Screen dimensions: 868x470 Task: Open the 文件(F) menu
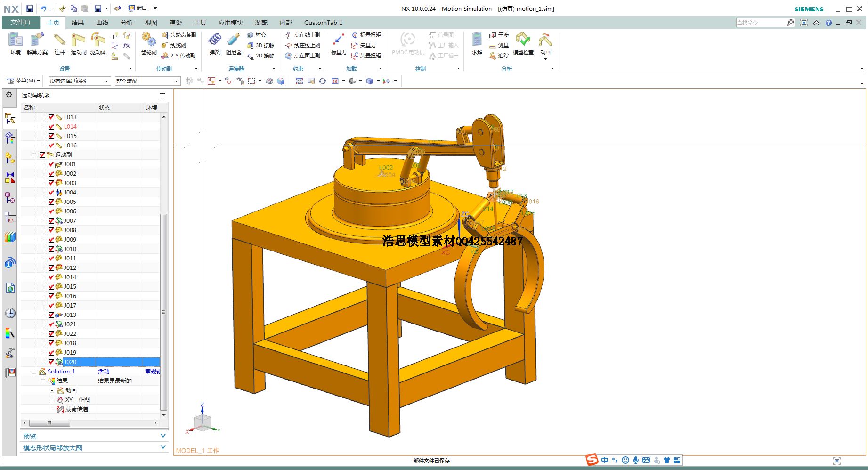coord(21,23)
